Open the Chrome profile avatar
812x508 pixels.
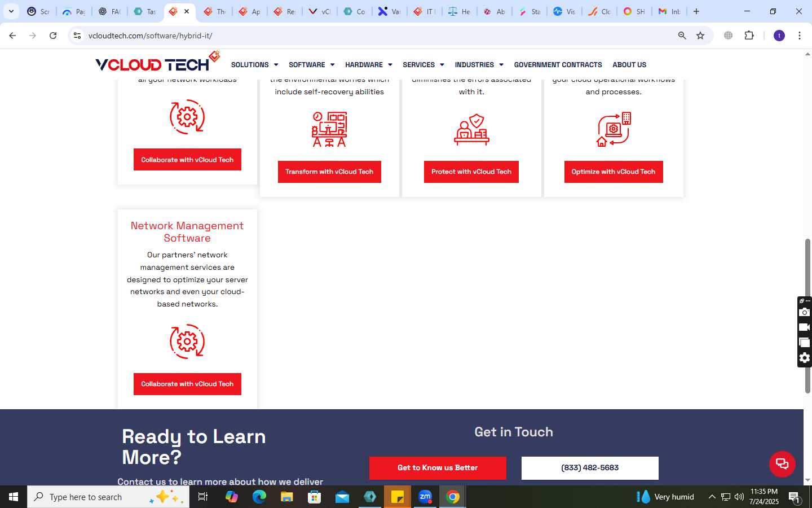coord(779,36)
